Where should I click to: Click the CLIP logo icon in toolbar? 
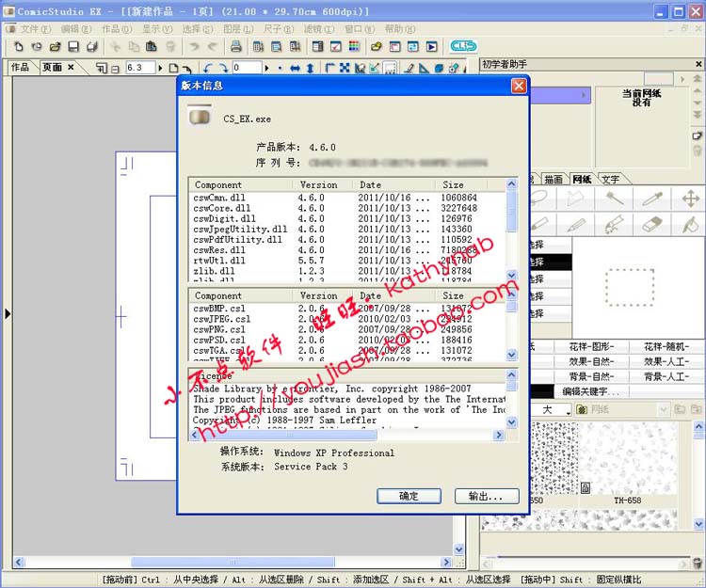click(463, 46)
